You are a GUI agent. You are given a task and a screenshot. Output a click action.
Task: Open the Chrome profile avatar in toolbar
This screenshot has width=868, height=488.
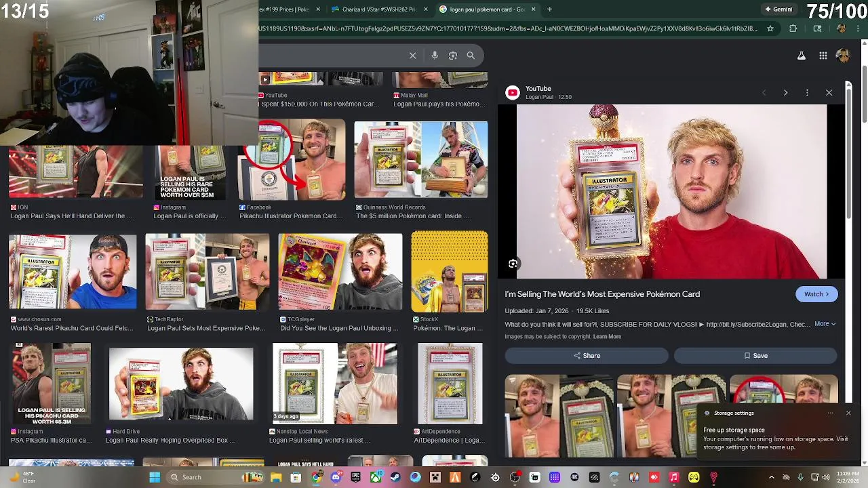(x=842, y=28)
